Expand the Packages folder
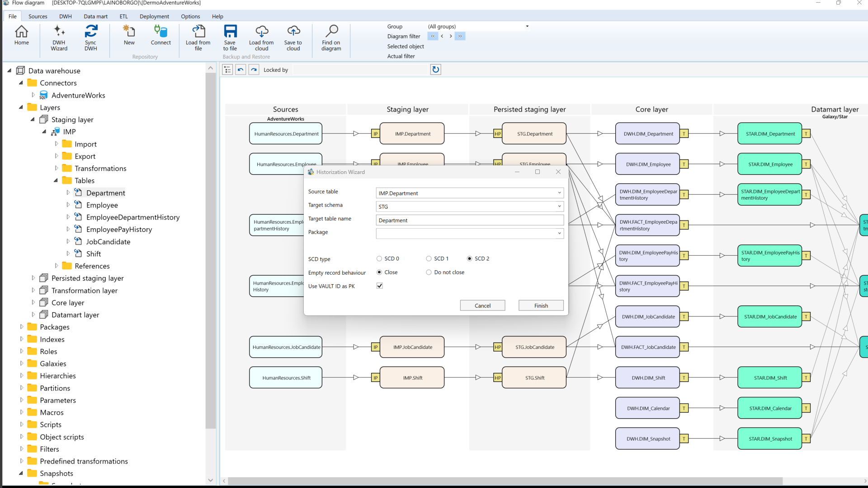Screen dimensions: 868x488 (x=21, y=327)
